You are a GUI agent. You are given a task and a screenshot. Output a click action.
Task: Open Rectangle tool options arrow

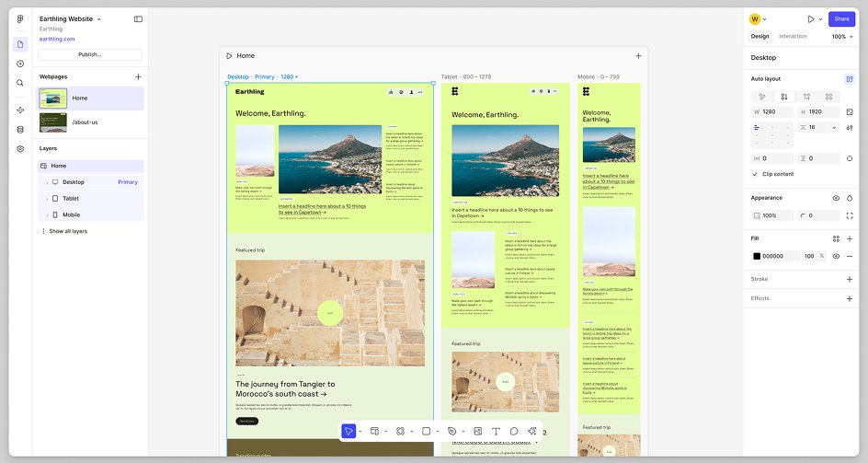[x=438, y=432]
